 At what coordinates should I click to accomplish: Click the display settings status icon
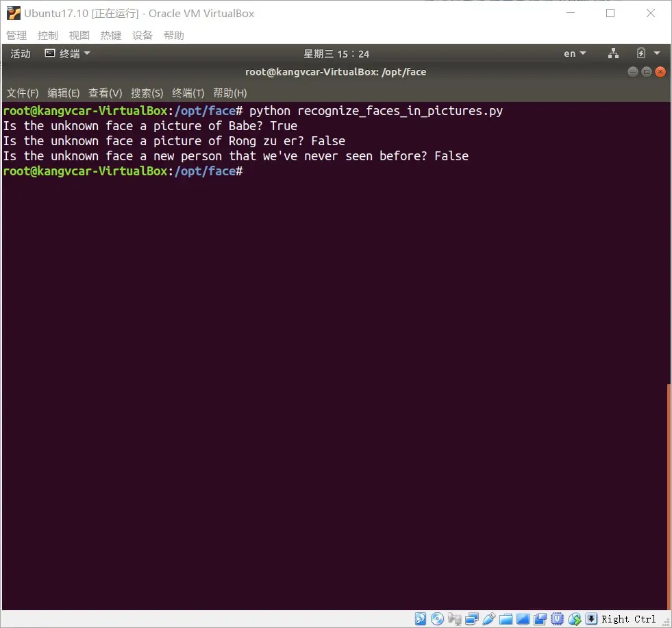pos(523,618)
